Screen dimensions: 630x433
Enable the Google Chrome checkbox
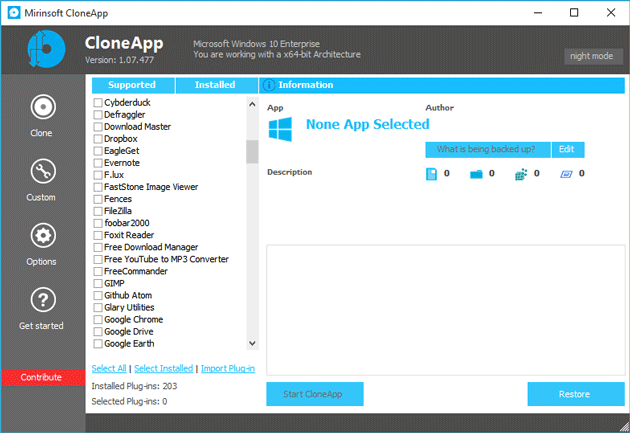click(x=98, y=320)
